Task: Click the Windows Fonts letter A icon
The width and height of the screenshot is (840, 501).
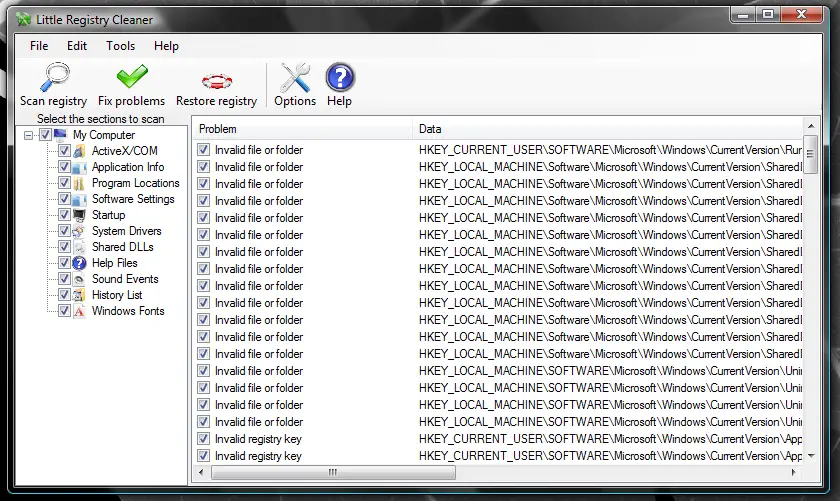Action: coord(79,311)
